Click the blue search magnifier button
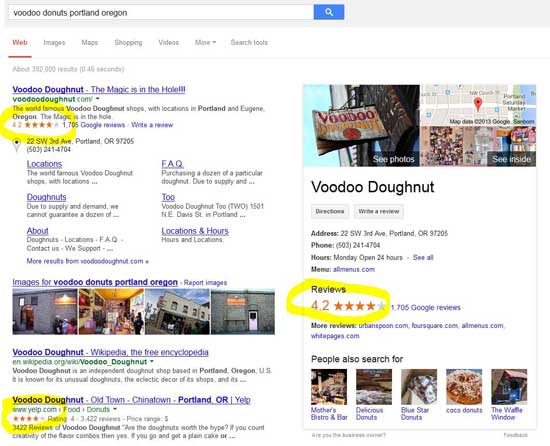Screen dimensions: 550x446 click(329, 12)
